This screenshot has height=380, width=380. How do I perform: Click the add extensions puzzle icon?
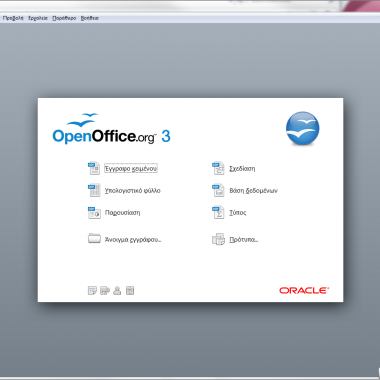(x=105, y=290)
